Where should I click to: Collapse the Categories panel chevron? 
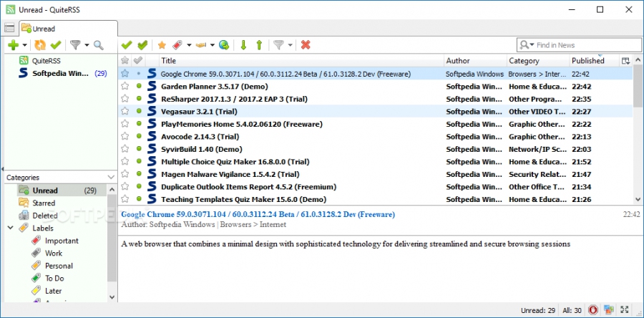click(x=111, y=177)
